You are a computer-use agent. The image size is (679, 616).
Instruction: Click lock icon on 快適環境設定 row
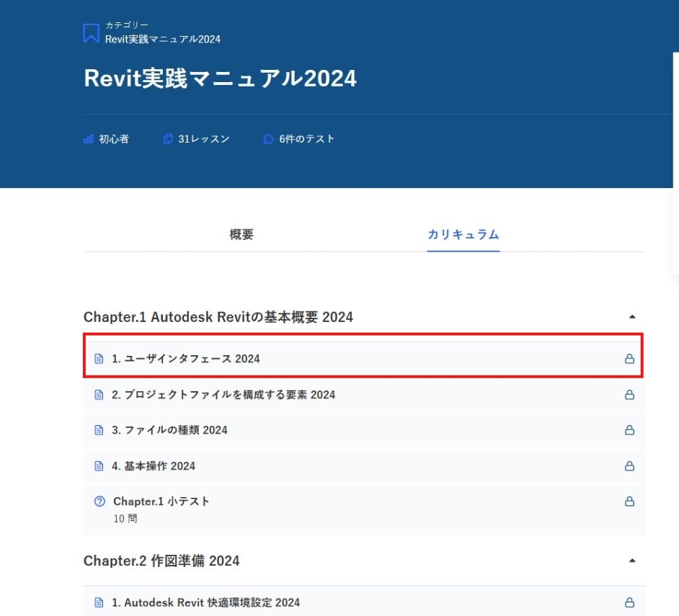tap(630, 602)
